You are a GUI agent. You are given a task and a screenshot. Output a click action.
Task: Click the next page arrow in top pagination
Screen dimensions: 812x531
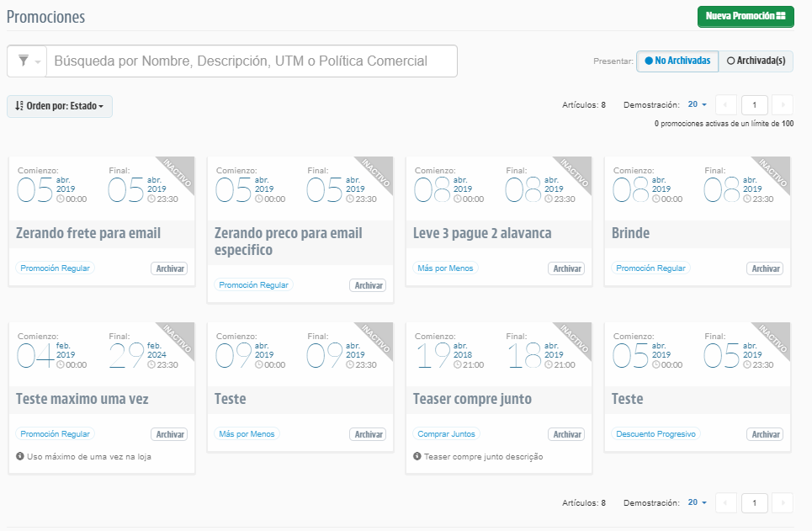click(x=782, y=104)
